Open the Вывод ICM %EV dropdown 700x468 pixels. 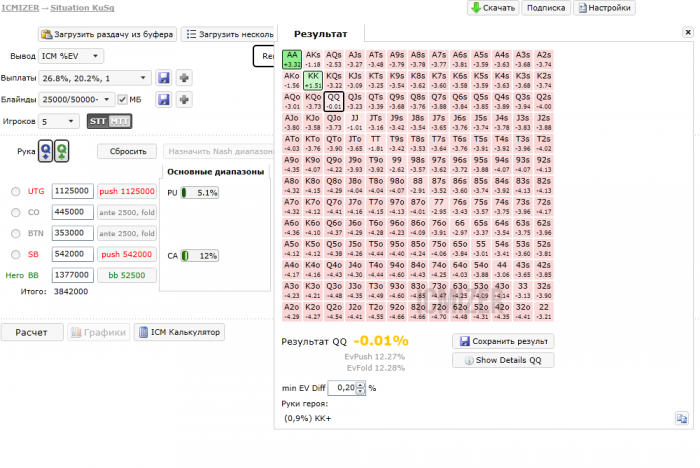(x=71, y=56)
